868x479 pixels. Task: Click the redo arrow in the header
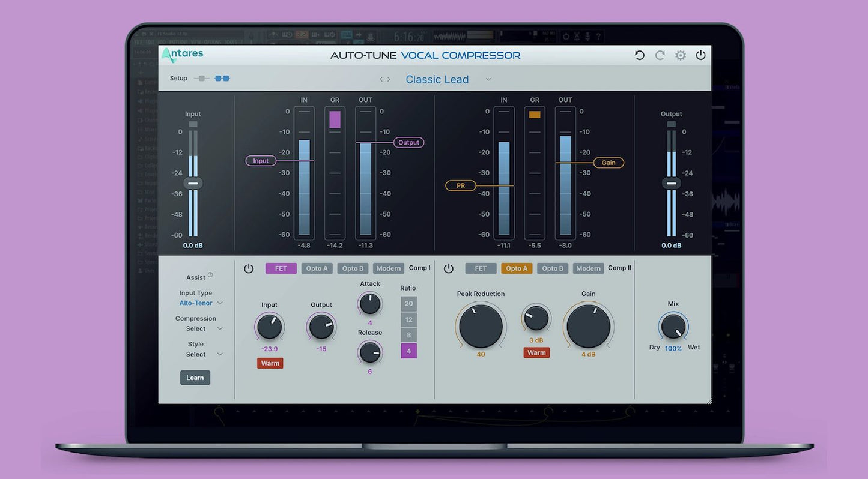click(x=660, y=55)
